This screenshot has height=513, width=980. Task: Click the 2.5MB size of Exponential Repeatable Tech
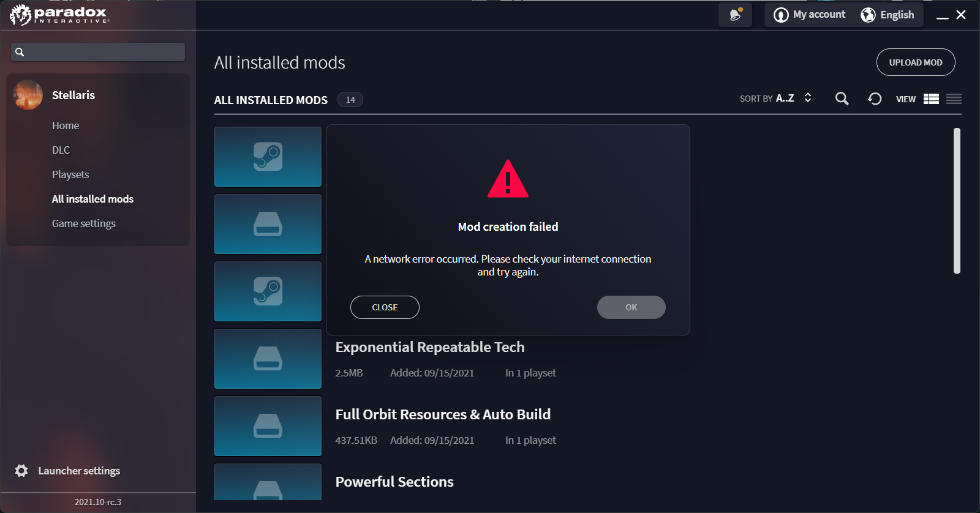pyautogui.click(x=349, y=373)
